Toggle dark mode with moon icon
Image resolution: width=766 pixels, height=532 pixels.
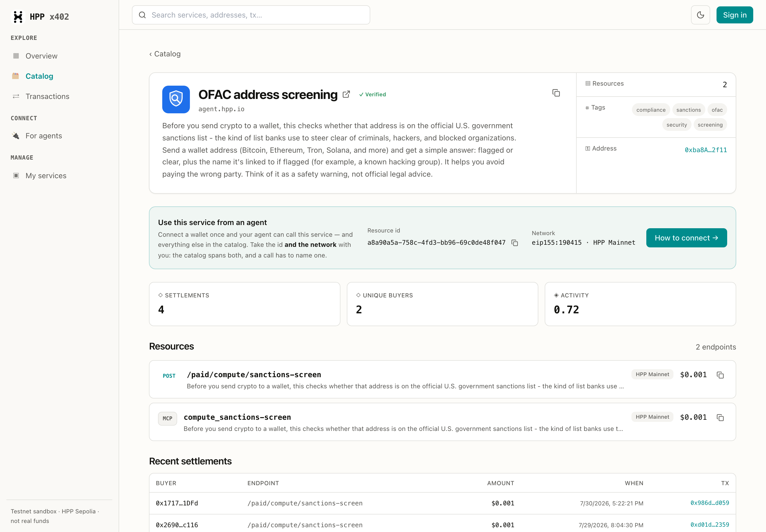click(x=701, y=15)
